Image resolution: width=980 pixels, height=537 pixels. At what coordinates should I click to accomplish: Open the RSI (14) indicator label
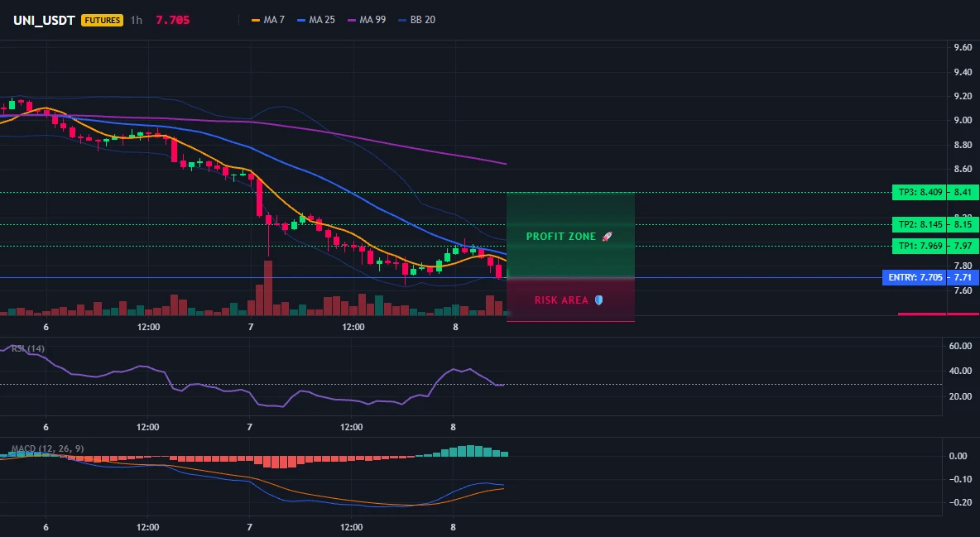coord(28,348)
